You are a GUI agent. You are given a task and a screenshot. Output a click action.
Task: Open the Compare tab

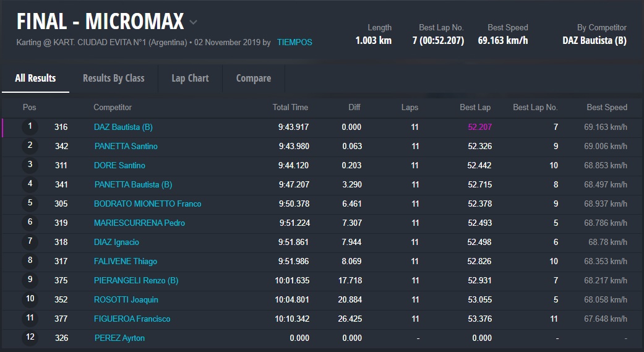coord(253,78)
